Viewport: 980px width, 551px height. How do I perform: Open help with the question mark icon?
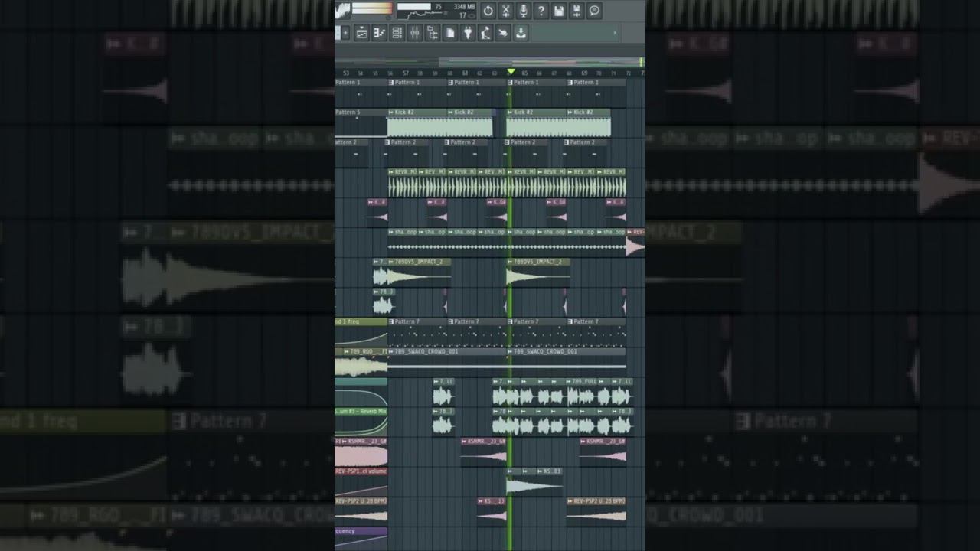click(541, 11)
